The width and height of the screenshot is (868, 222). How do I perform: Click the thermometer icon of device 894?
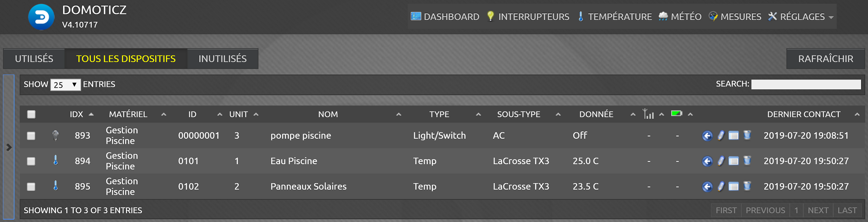56,160
